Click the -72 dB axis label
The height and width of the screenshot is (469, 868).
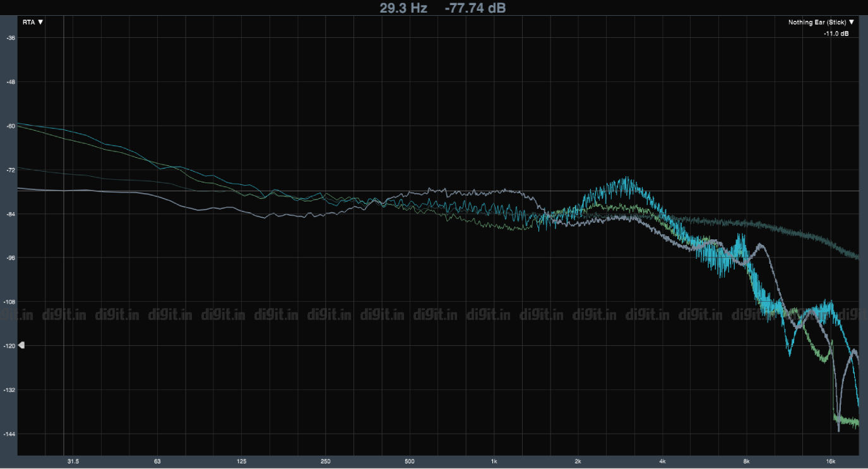[x=11, y=170]
